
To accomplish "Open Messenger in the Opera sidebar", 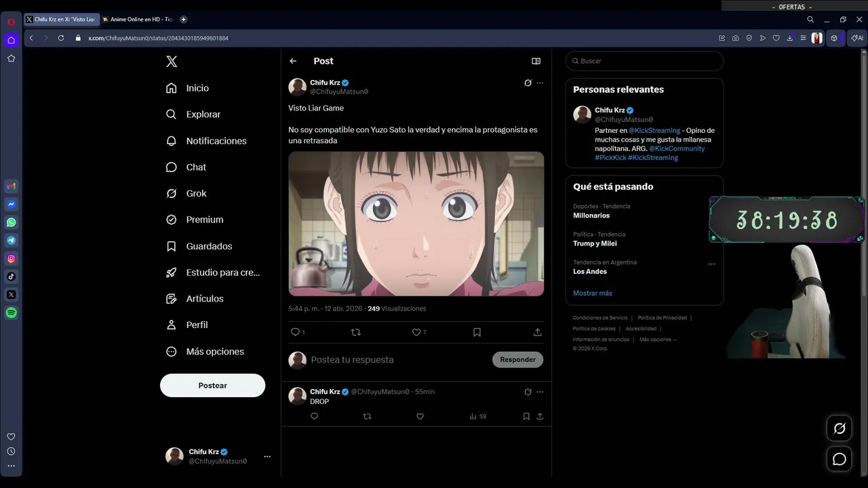I will click(12, 204).
